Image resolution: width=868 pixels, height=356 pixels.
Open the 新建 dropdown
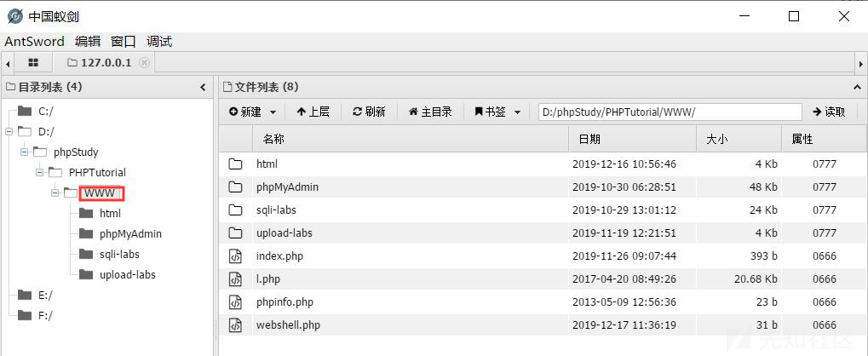pos(252,112)
